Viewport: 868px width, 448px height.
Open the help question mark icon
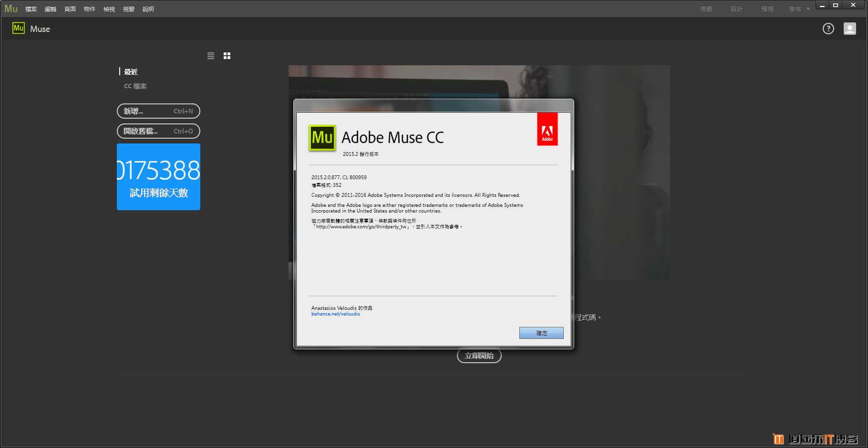pos(828,29)
